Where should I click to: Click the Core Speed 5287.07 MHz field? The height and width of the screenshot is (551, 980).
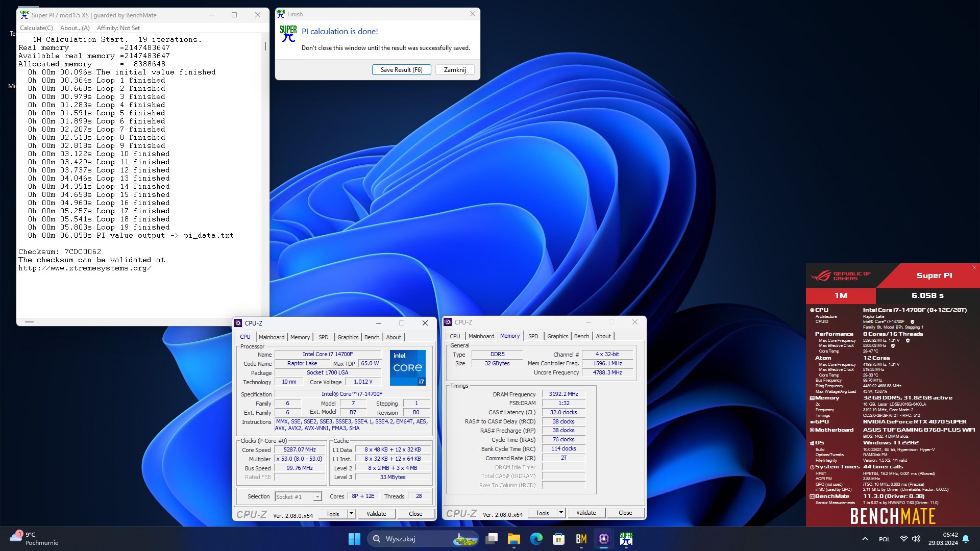300,450
